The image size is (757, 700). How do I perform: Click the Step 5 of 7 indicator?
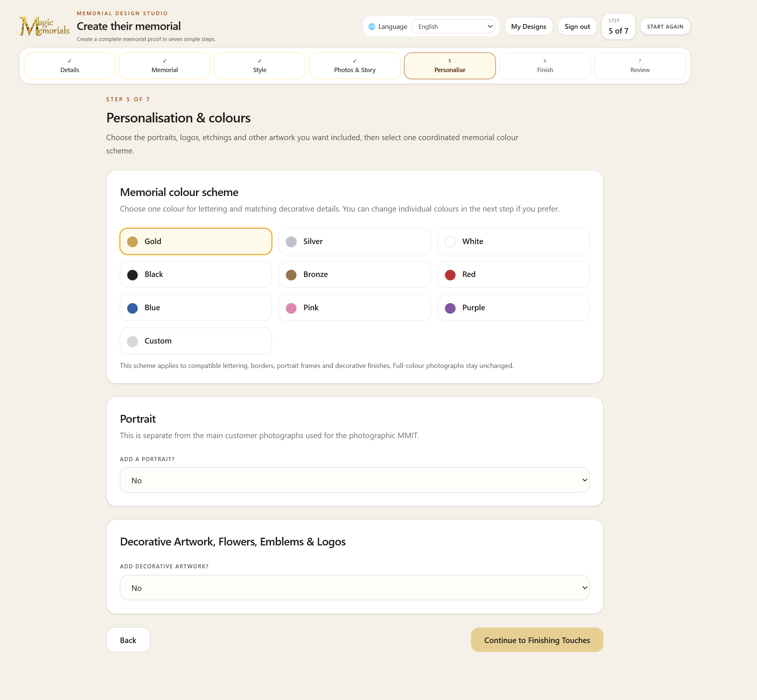(618, 27)
